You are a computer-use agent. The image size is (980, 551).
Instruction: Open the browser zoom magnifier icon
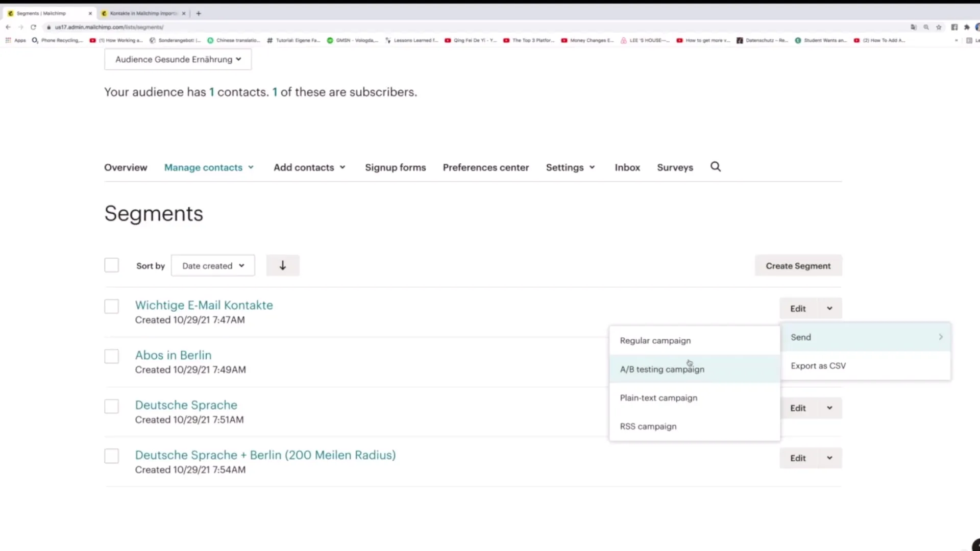click(x=926, y=27)
